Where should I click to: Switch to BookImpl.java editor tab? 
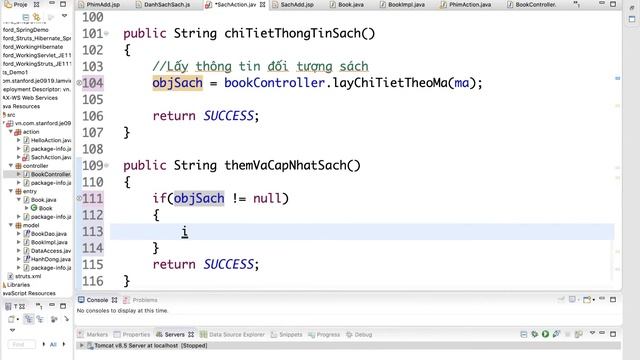(x=402, y=4)
